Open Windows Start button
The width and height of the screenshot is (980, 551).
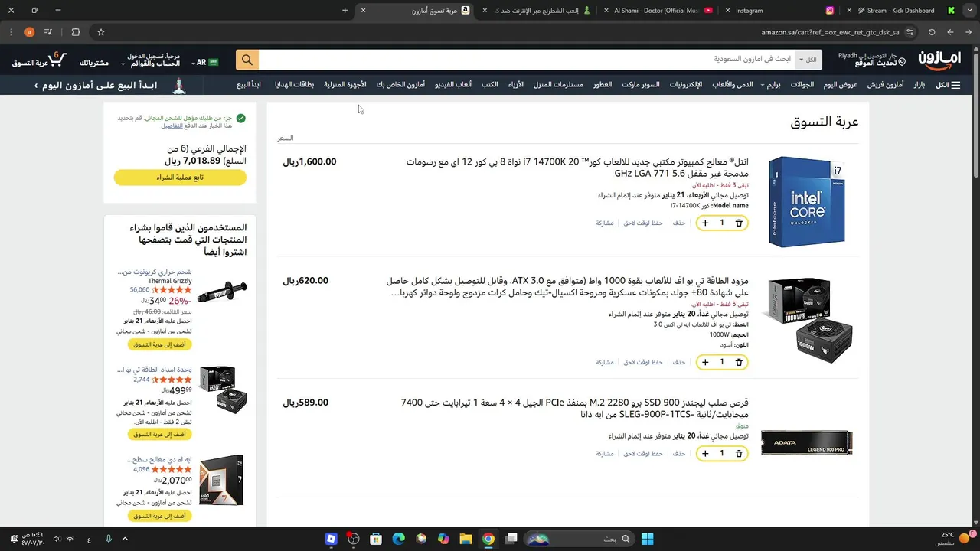click(x=647, y=539)
